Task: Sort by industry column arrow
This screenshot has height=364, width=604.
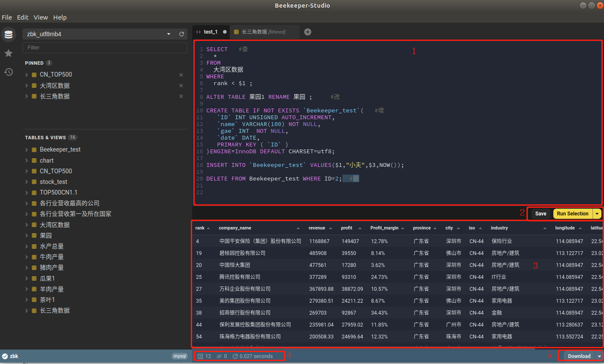Action: coord(545,228)
